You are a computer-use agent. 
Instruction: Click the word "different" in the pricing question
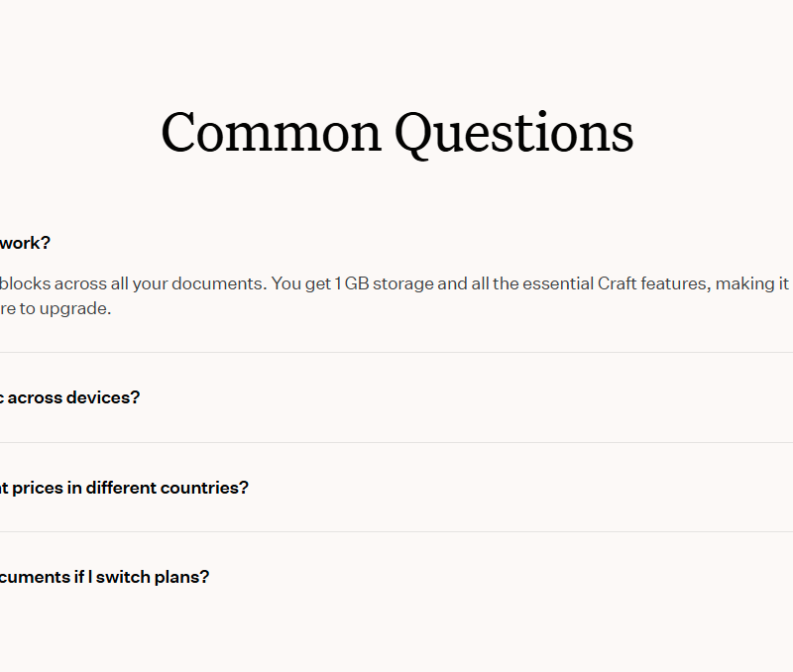pos(117,488)
